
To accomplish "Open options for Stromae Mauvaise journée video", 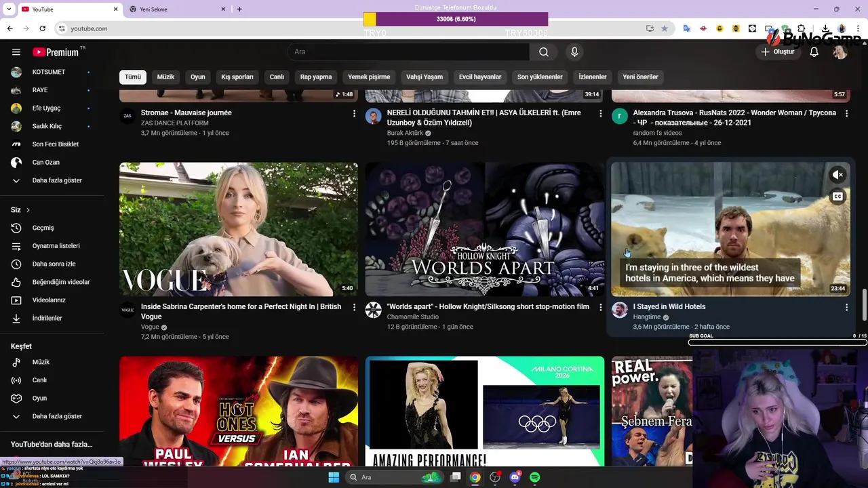I will (354, 114).
